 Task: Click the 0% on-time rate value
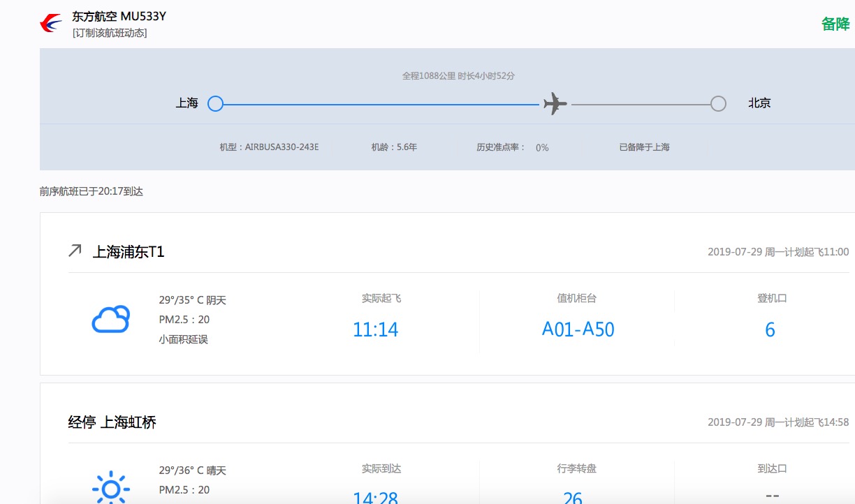coord(542,148)
